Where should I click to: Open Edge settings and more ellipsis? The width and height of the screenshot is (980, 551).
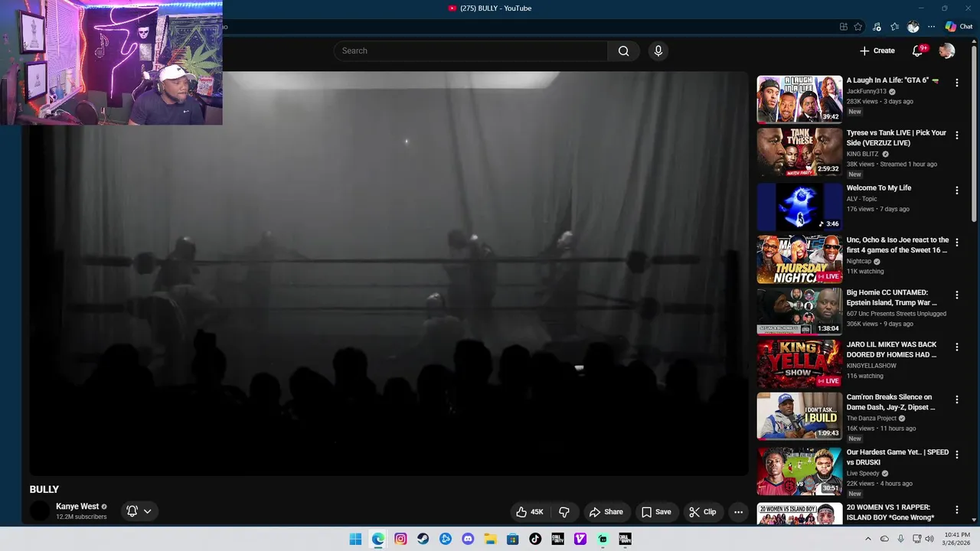pos(931,27)
